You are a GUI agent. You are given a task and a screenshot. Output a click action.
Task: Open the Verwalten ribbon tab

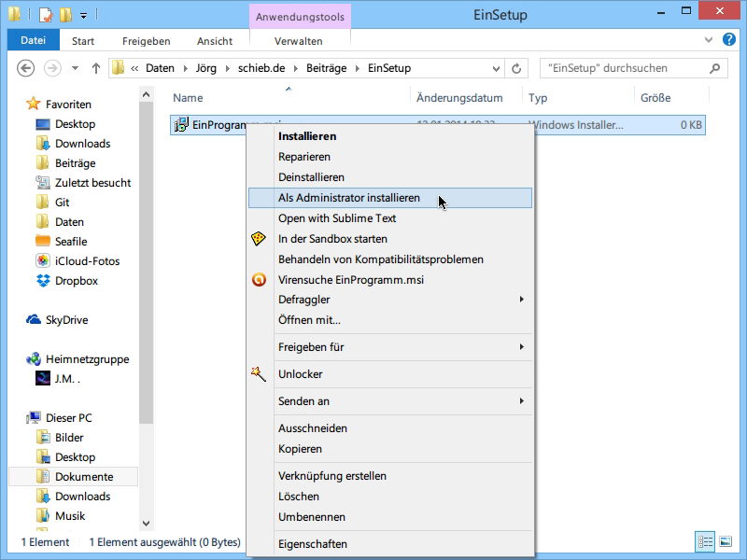(299, 41)
